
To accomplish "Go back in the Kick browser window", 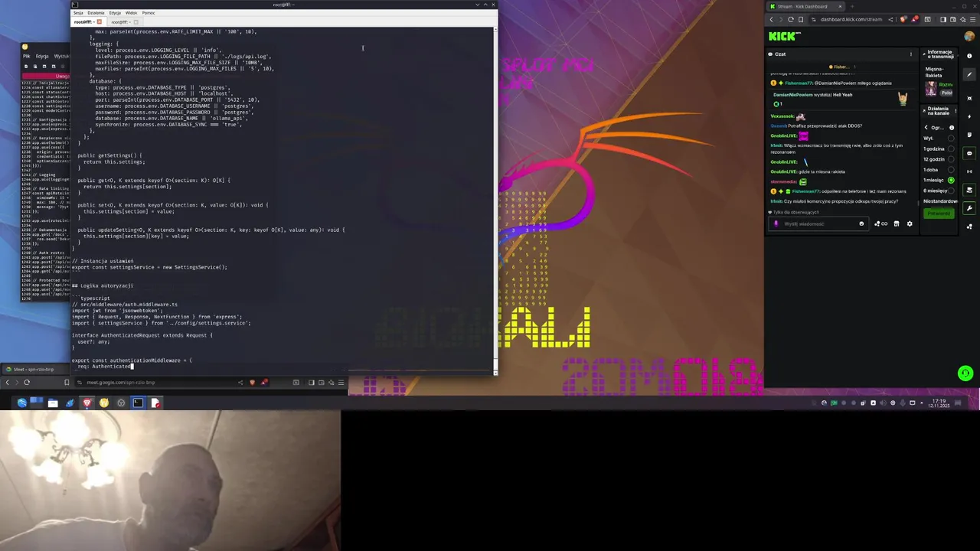I will click(x=771, y=20).
